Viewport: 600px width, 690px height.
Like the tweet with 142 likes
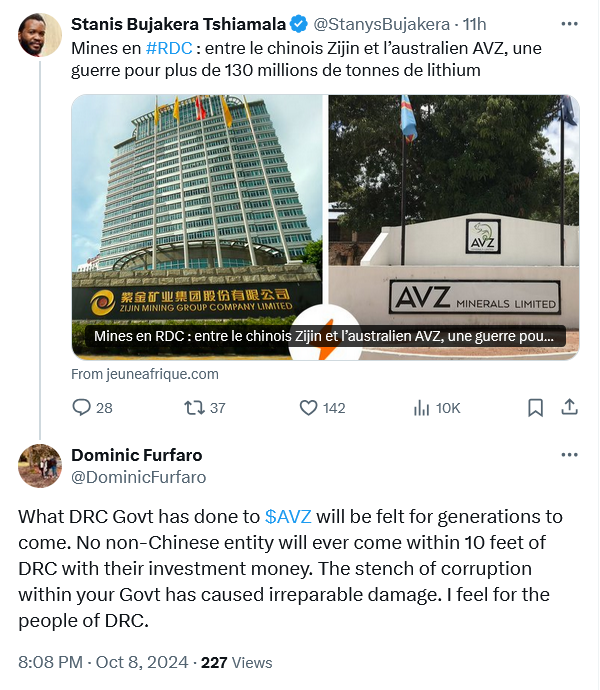coord(308,407)
